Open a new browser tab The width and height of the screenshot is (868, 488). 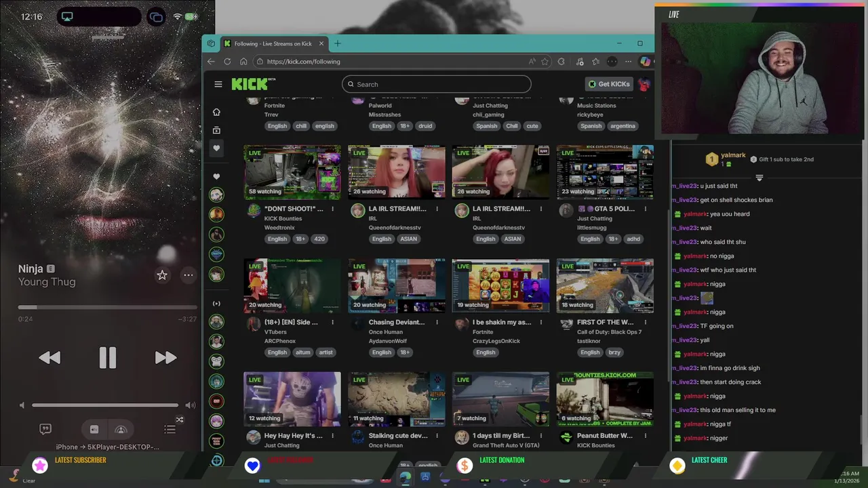click(337, 43)
